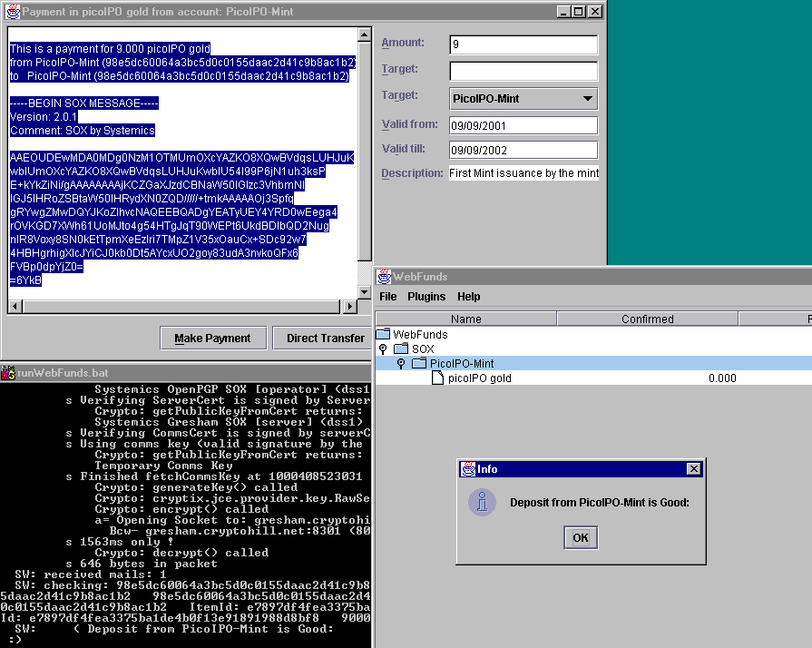The width and height of the screenshot is (812, 648).
Task: Click the Confirmed column header
Action: (647, 319)
